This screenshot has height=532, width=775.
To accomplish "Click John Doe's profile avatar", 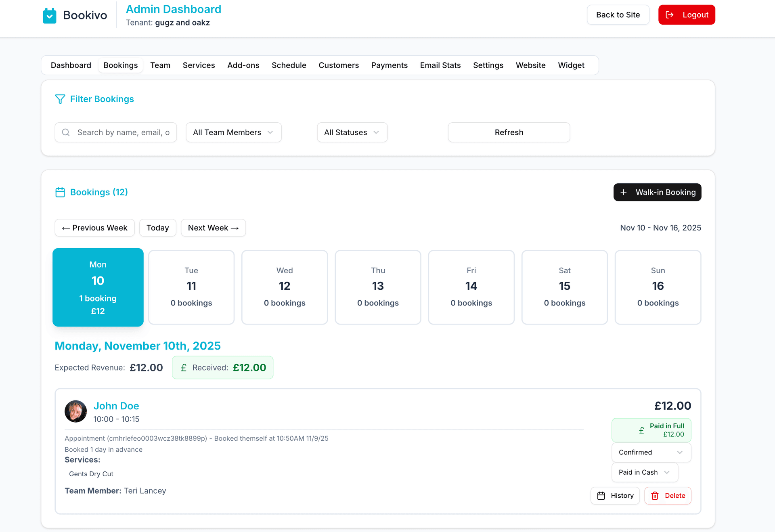I will (75, 411).
